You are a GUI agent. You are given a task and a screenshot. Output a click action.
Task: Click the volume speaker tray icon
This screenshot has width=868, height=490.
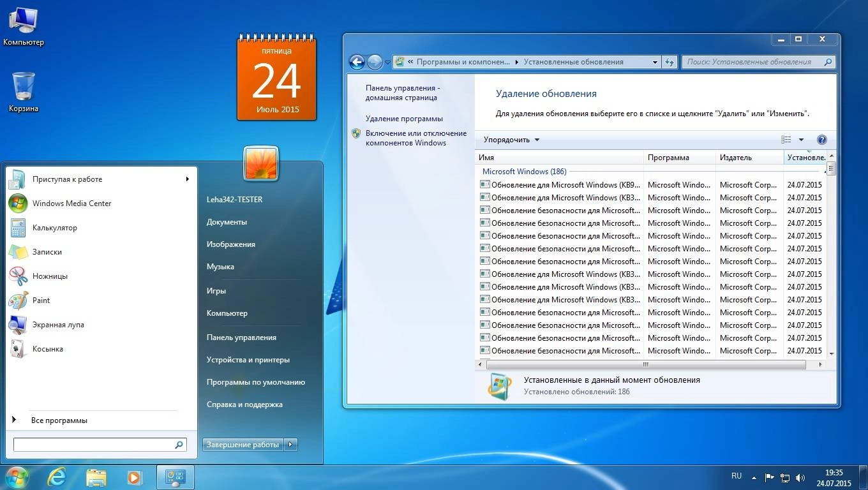click(800, 477)
